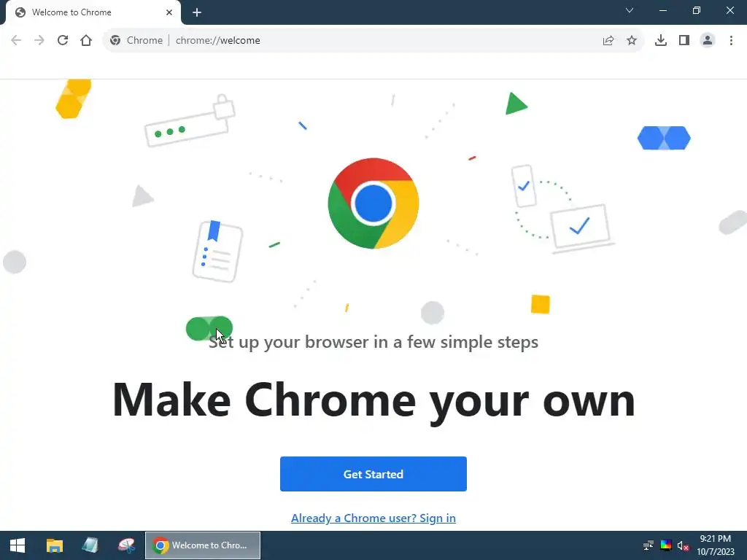Screen dimensions: 747x560
Task: Minimize the Chrome window
Action: [x=663, y=10]
